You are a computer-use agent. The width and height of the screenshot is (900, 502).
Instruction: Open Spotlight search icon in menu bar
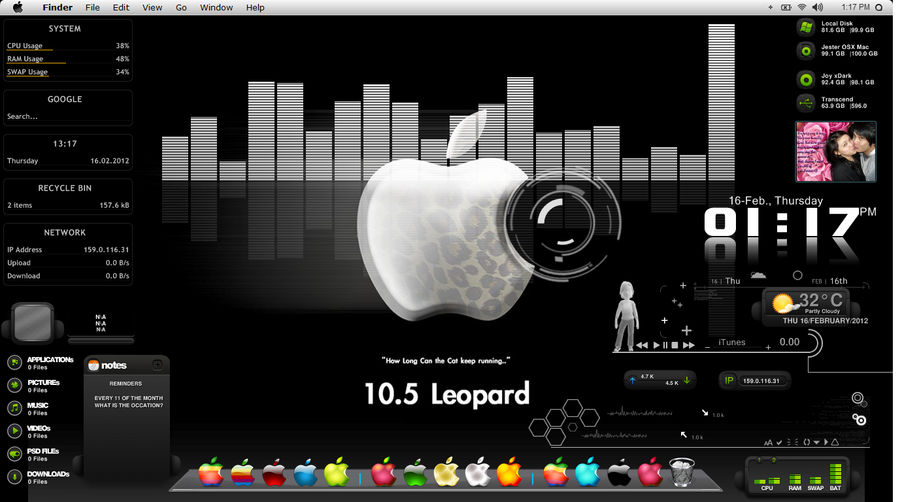(878, 7)
